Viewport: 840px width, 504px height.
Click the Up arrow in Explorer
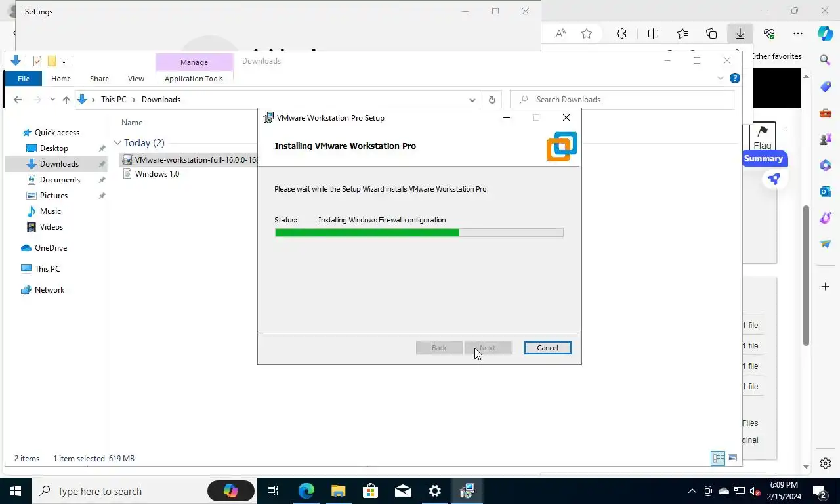coord(66,100)
